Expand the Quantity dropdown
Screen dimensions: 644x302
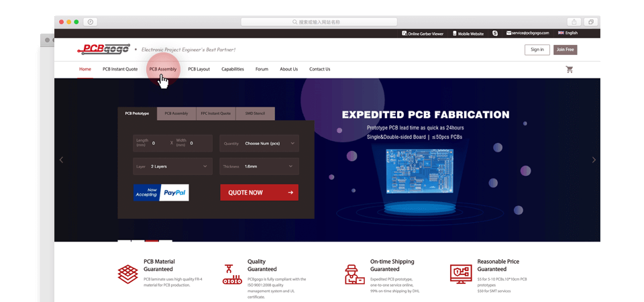[x=260, y=143]
